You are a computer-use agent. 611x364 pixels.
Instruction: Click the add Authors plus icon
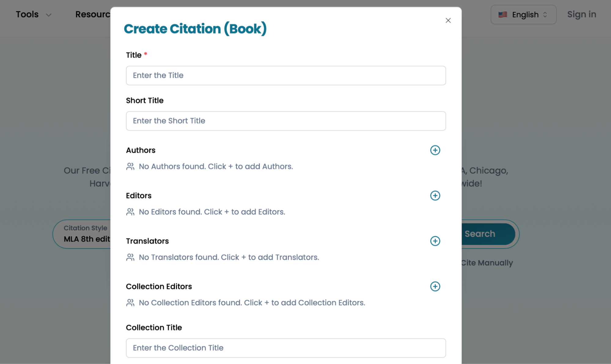tap(435, 150)
